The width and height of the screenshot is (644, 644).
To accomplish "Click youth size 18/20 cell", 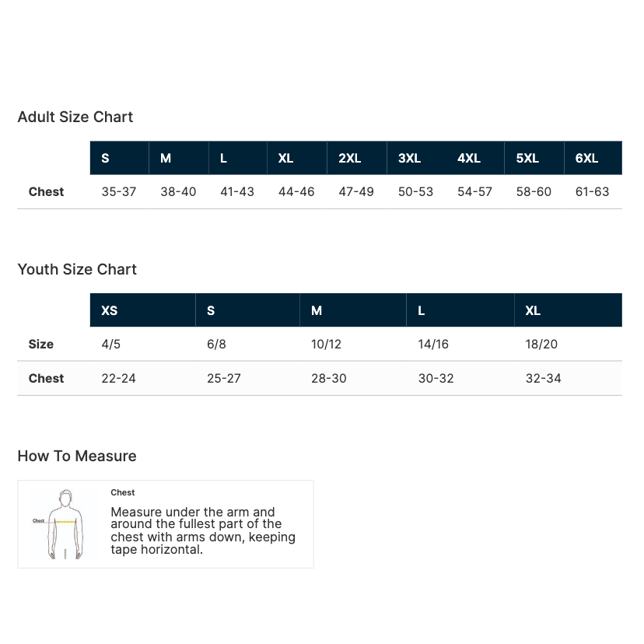I will pos(541,344).
